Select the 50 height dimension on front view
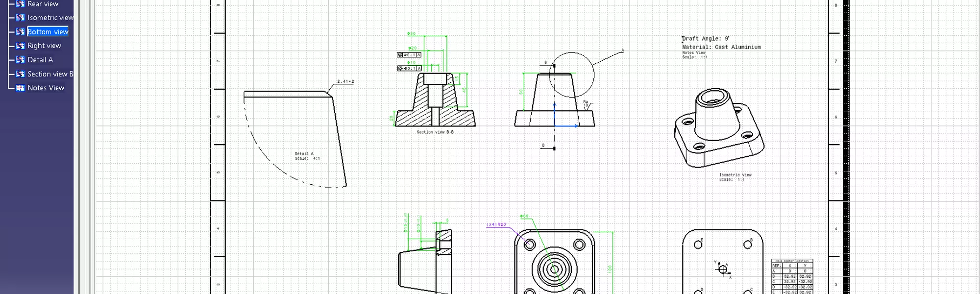Screen dimensions: 980x294 521,92
